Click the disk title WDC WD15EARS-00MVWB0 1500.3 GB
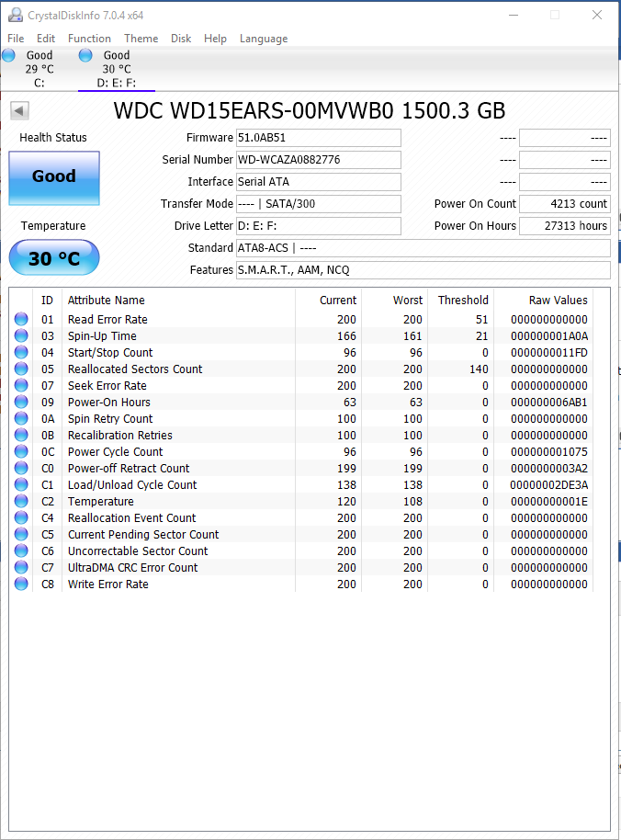 (310, 111)
